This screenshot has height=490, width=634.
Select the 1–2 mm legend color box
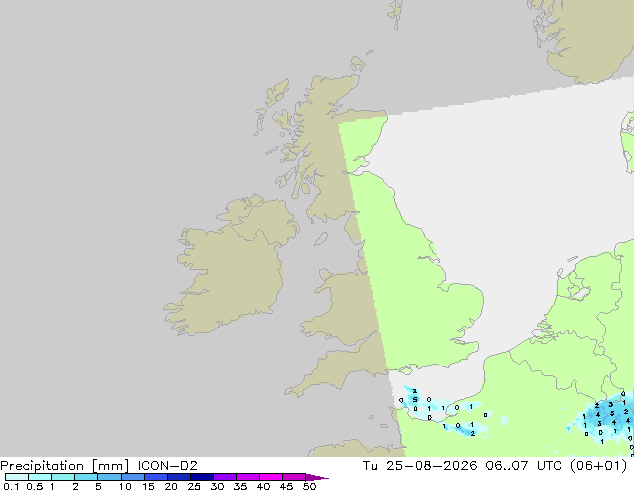63,477
